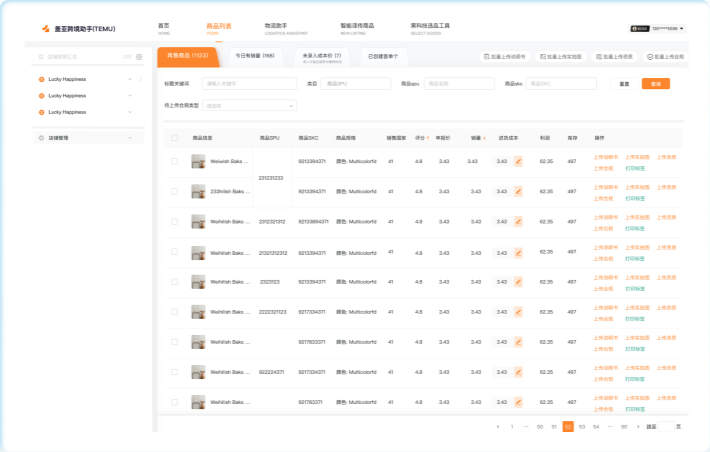Go to previous page using the left arrow
Image resolution: width=710 pixels, height=452 pixels.
click(498, 426)
